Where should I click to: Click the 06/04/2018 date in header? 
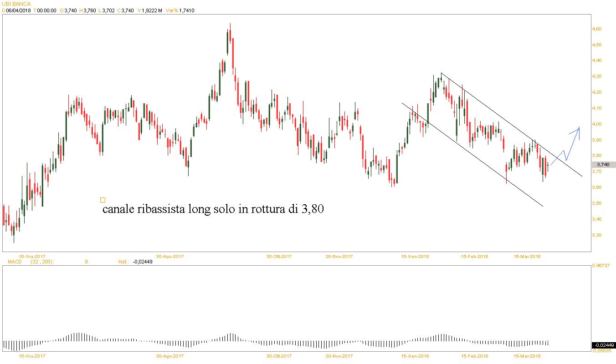(18, 10)
